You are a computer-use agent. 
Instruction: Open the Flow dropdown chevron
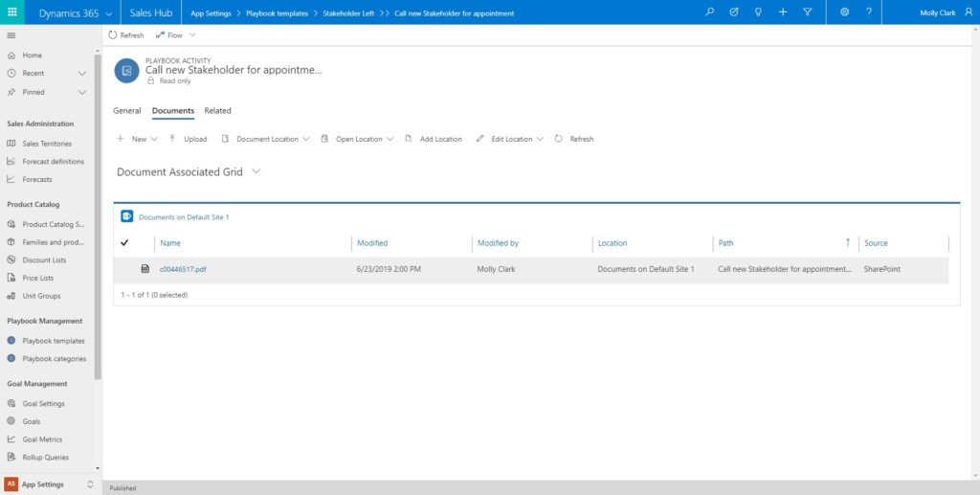click(192, 35)
